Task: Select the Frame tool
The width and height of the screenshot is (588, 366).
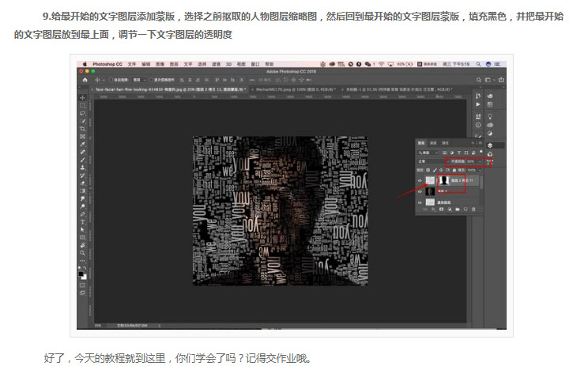Action: click(x=82, y=137)
